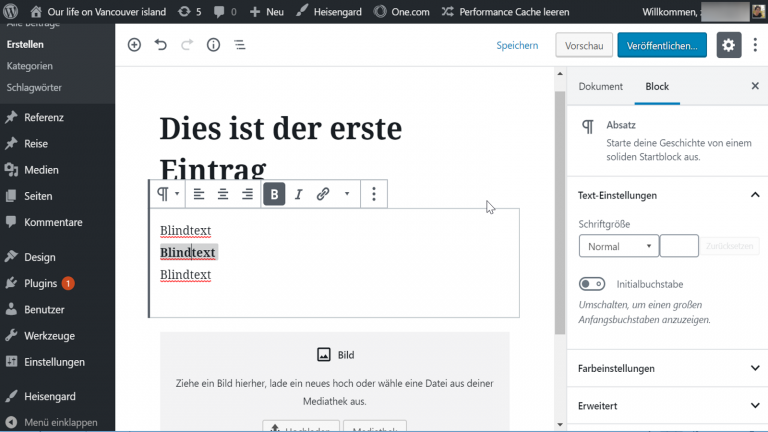Image resolution: width=768 pixels, height=432 pixels.
Task: Open the Schriftgröße Normal dropdown
Action: point(618,246)
